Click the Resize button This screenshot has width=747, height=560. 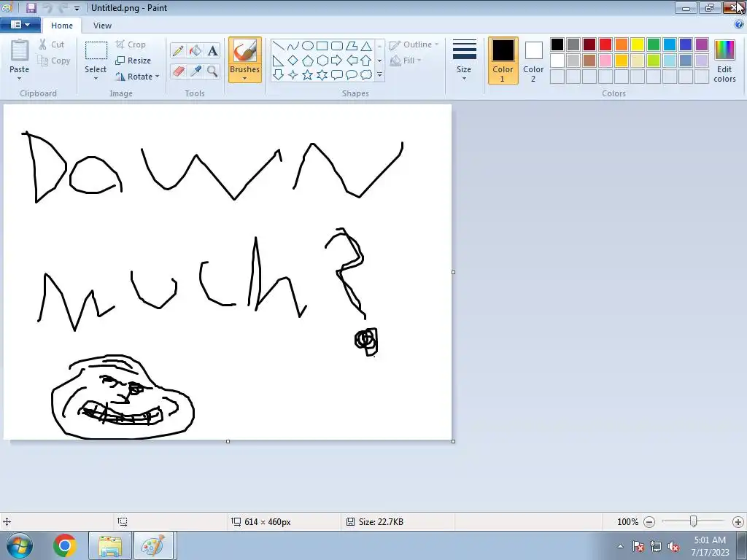pyautogui.click(x=133, y=61)
